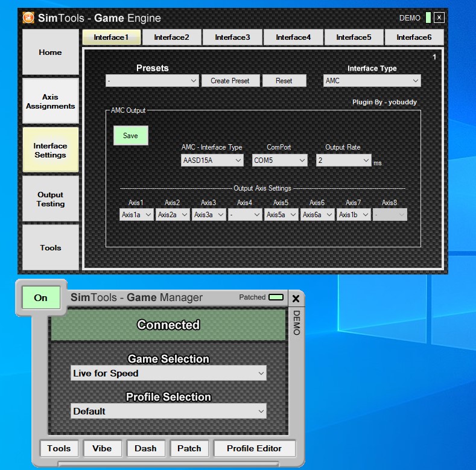Viewport: 476px width, 470px height.
Task: Open the Game Selection dropdown Live for Speed
Action: (x=168, y=373)
